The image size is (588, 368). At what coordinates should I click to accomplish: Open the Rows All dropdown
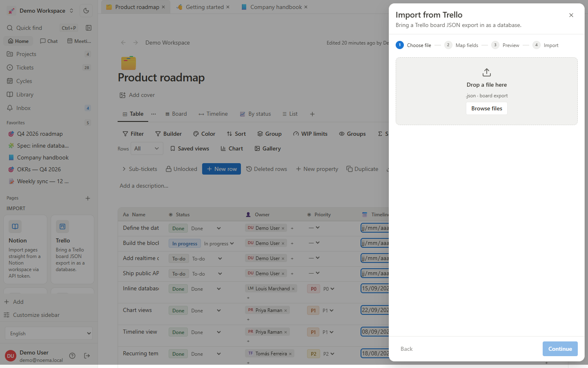click(147, 148)
